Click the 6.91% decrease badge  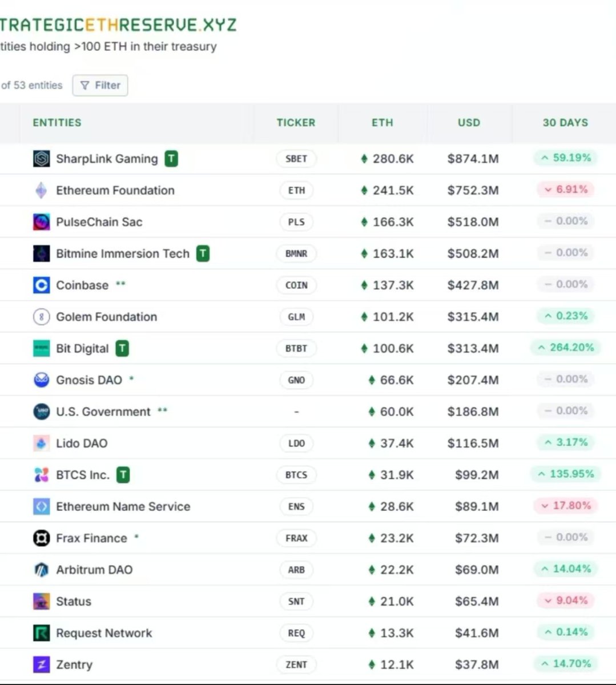pyautogui.click(x=565, y=190)
